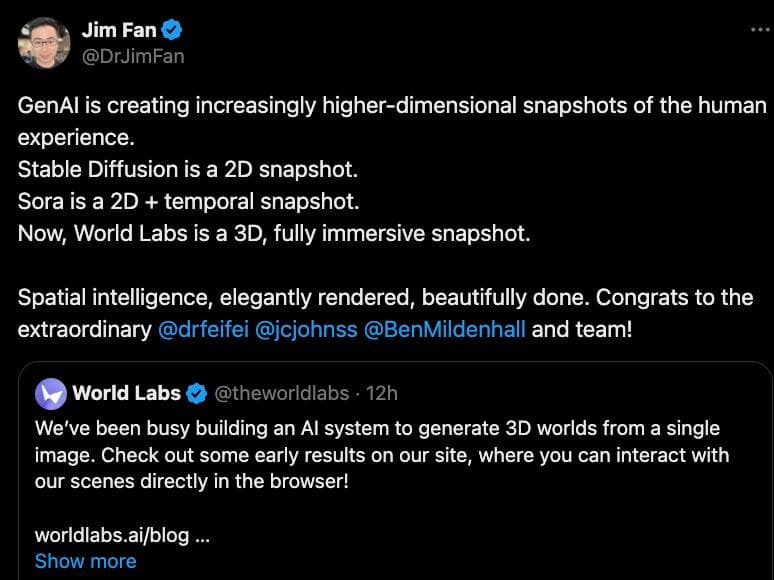
Task: Go to the @BenMildenhall mention
Action: (x=444, y=329)
